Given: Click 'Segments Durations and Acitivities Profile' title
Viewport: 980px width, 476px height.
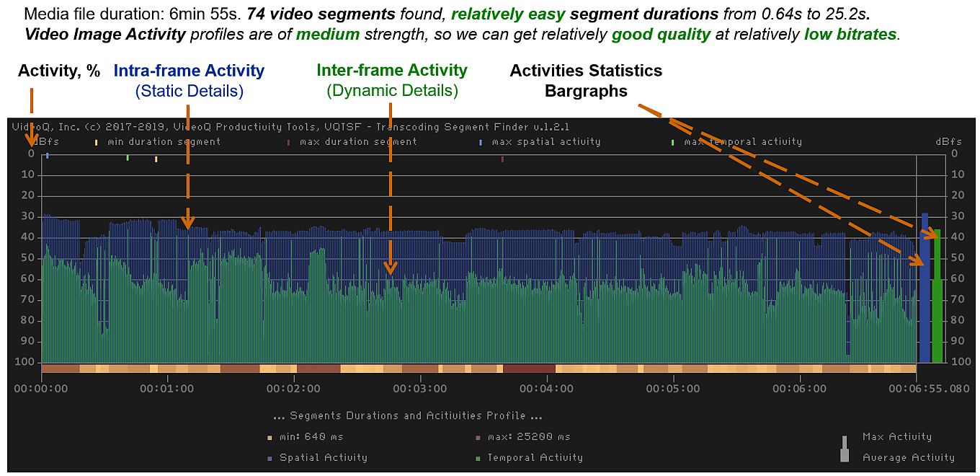Looking at the screenshot, I should click(408, 416).
